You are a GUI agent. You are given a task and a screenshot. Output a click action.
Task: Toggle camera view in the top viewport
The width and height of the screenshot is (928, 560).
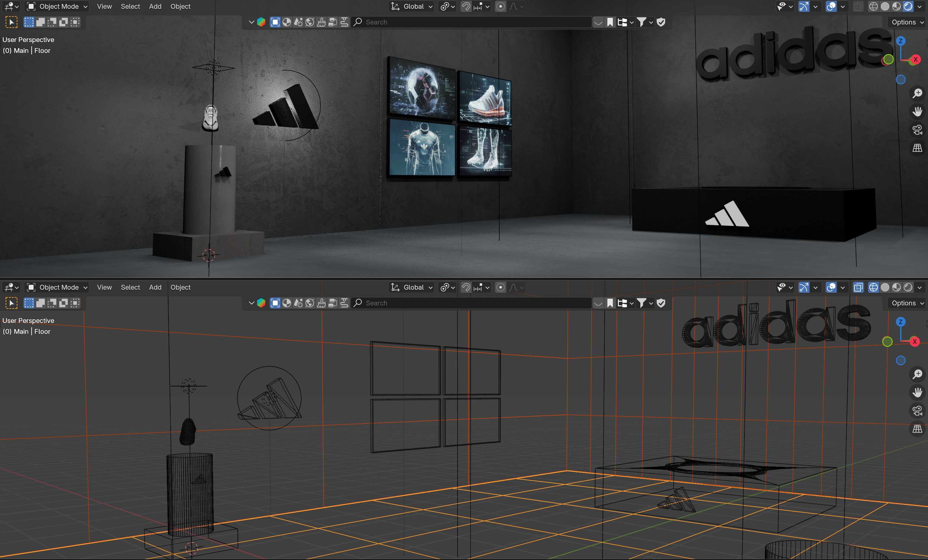pos(917,129)
